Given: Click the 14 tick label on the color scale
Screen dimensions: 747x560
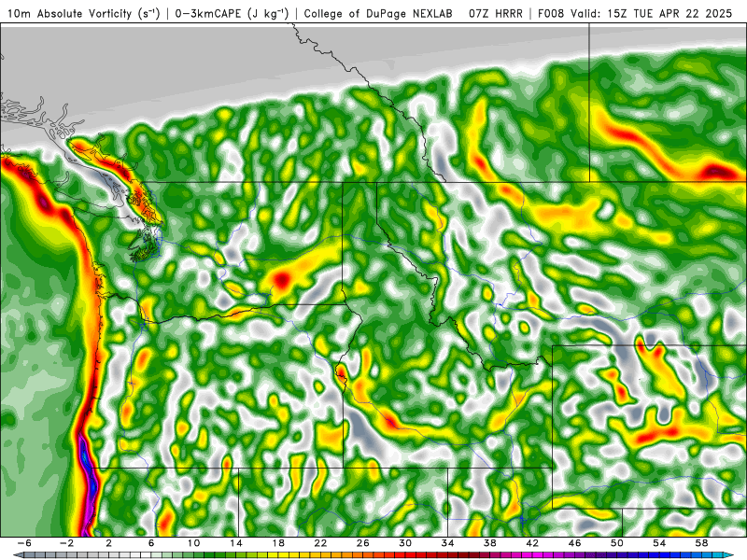Looking at the screenshot, I should [236, 543].
